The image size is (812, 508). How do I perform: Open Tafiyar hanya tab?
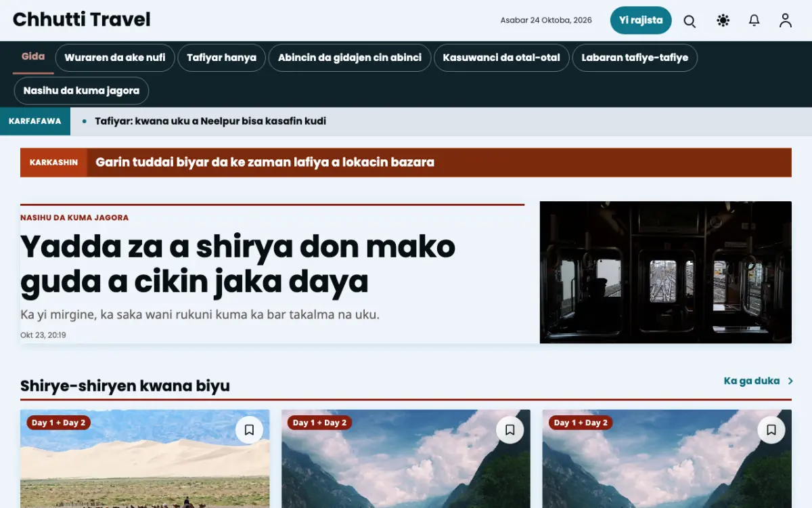click(x=222, y=58)
